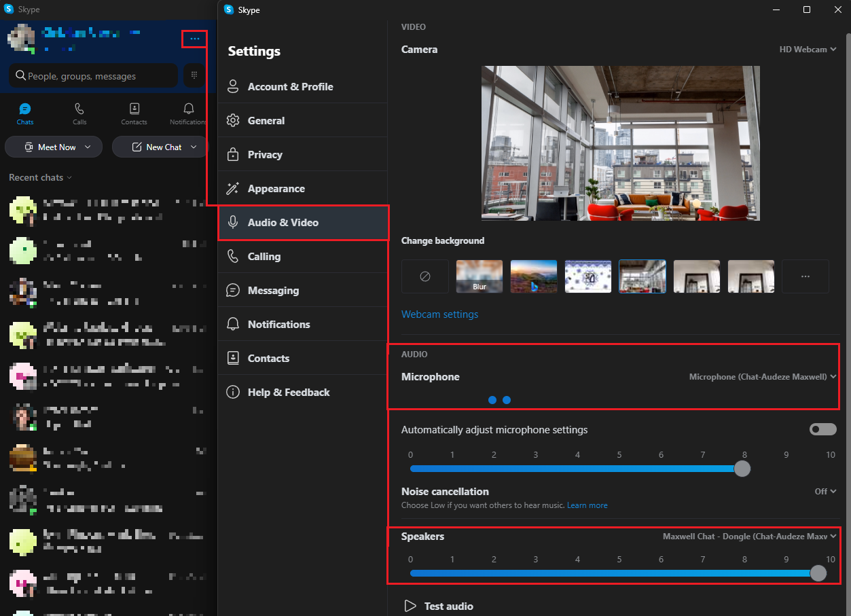Click the Test audio play button
The width and height of the screenshot is (851, 616).
(x=410, y=606)
